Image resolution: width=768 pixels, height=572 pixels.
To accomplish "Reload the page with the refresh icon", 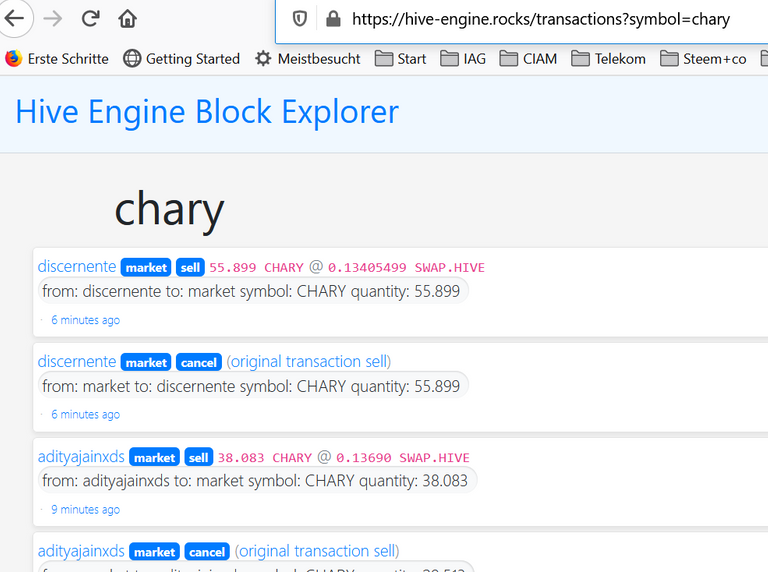I will click(90, 19).
